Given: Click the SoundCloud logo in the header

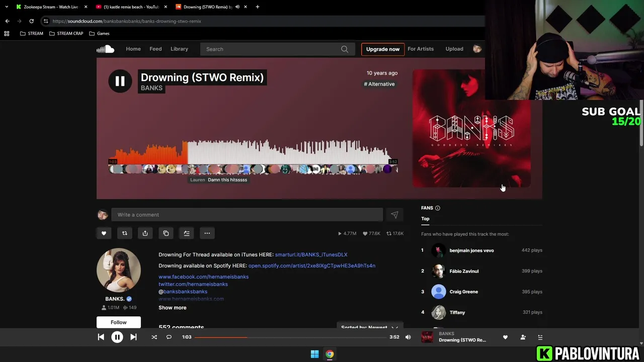Looking at the screenshot, I should (106, 49).
